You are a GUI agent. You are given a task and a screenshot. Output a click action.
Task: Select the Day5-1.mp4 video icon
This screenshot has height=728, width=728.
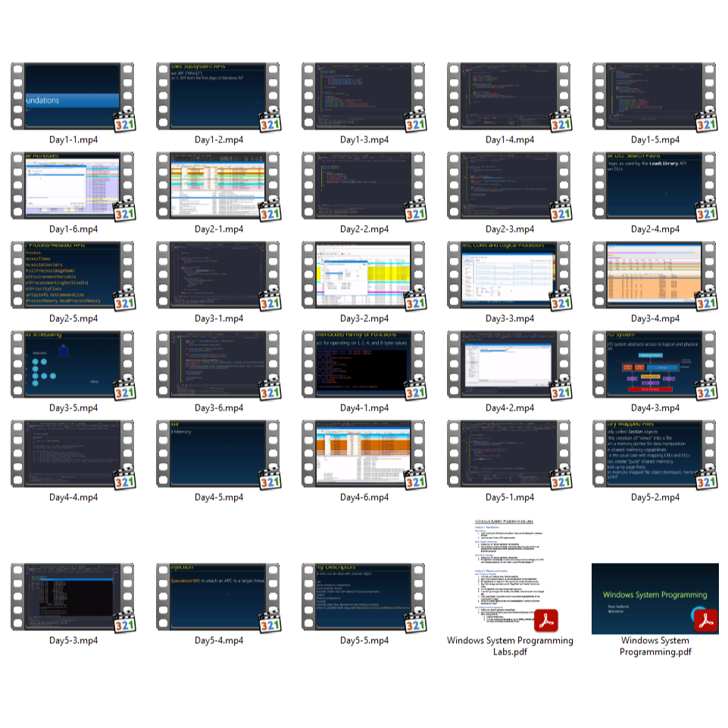tap(509, 454)
